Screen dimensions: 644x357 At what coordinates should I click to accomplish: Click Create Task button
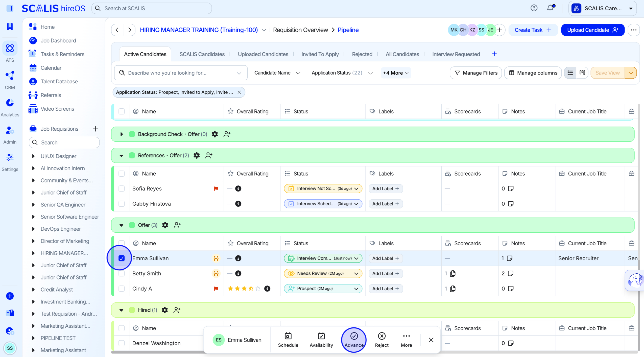(533, 30)
